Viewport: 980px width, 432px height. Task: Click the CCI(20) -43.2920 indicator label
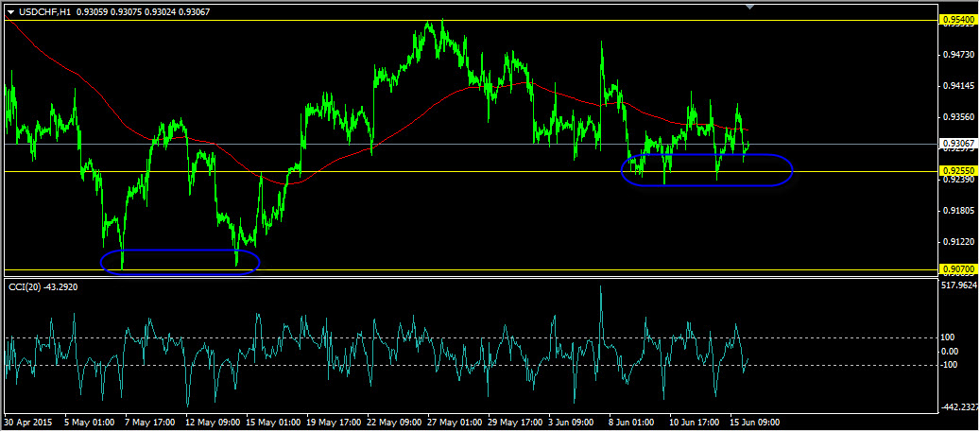point(42,286)
